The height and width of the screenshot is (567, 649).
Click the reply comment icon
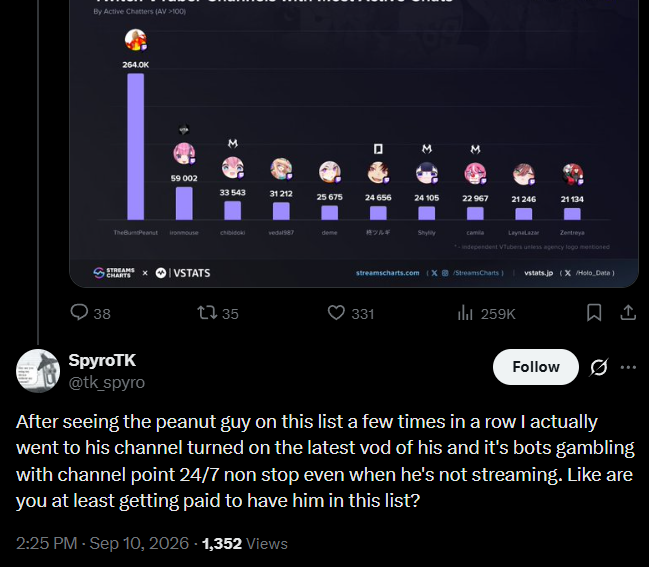79,312
